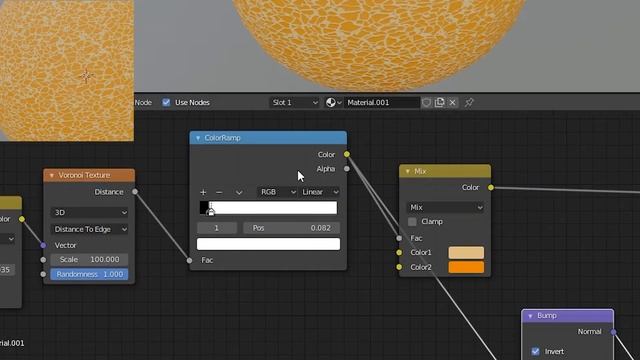The height and width of the screenshot is (360, 640).
Task: Click the ColorRamp Fac input socket
Action: (190, 260)
